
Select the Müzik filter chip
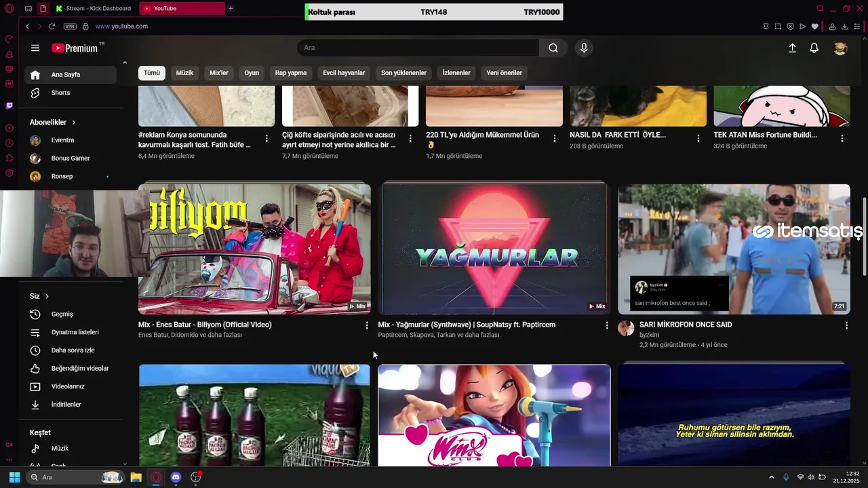[184, 73]
